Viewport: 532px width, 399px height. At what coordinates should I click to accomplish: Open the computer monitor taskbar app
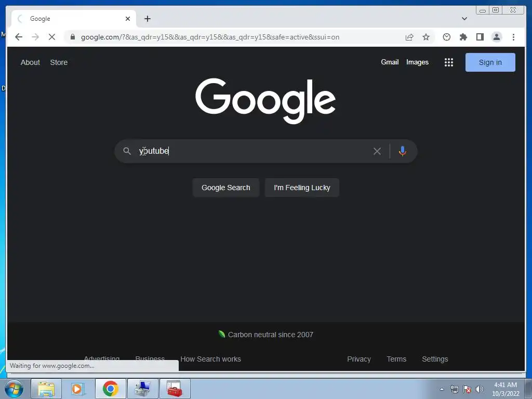point(142,389)
